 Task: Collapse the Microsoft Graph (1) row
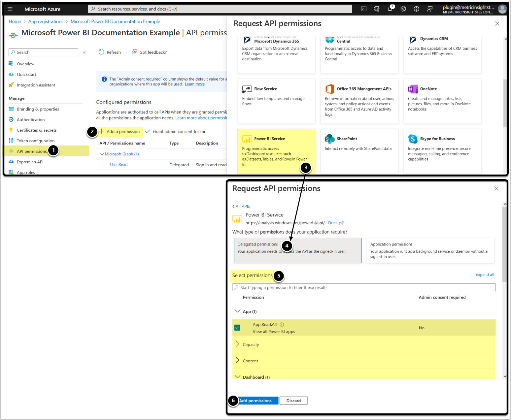click(x=102, y=154)
